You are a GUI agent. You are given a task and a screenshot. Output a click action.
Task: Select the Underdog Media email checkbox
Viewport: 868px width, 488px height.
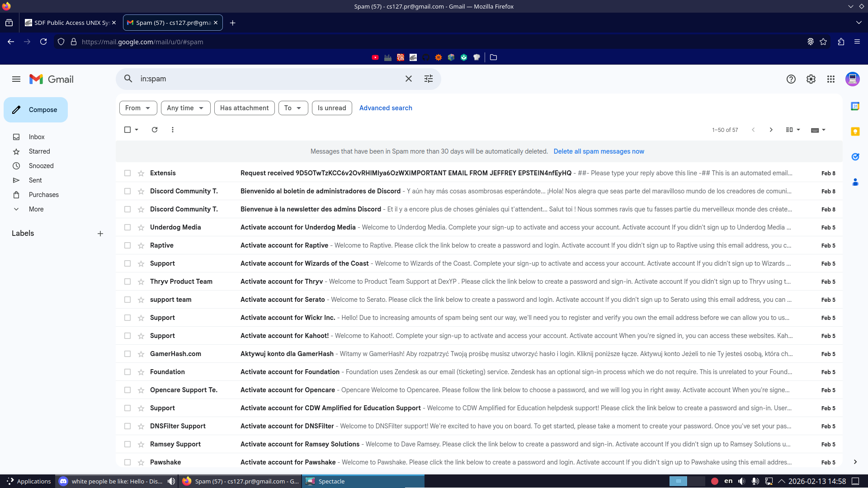point(127,227)
